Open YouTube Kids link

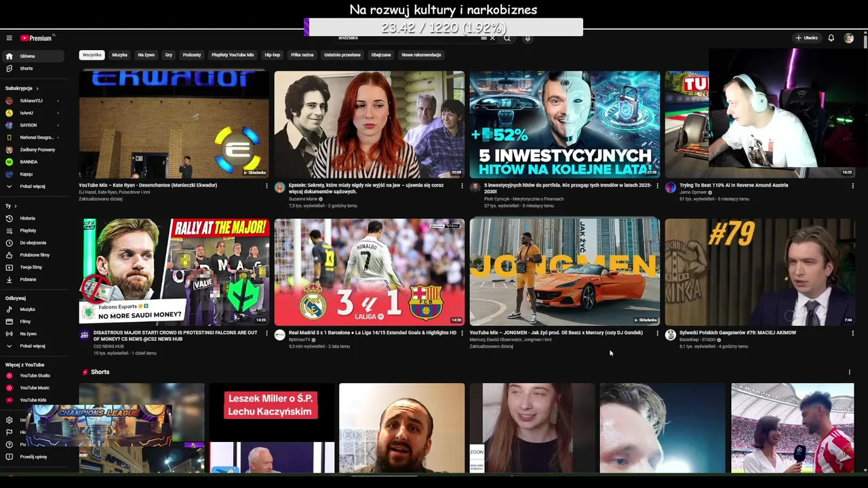pyautogui.click(x=33, y=400)
